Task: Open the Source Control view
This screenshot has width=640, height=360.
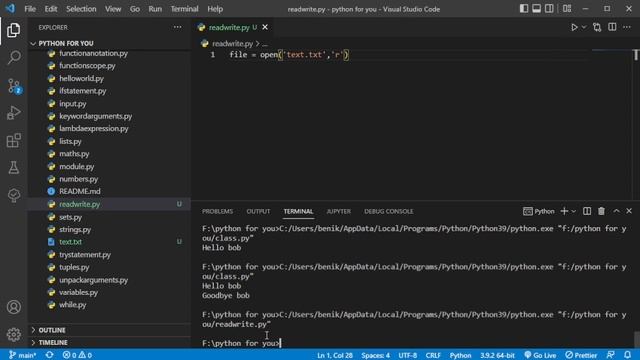Action: coord(13,86)
